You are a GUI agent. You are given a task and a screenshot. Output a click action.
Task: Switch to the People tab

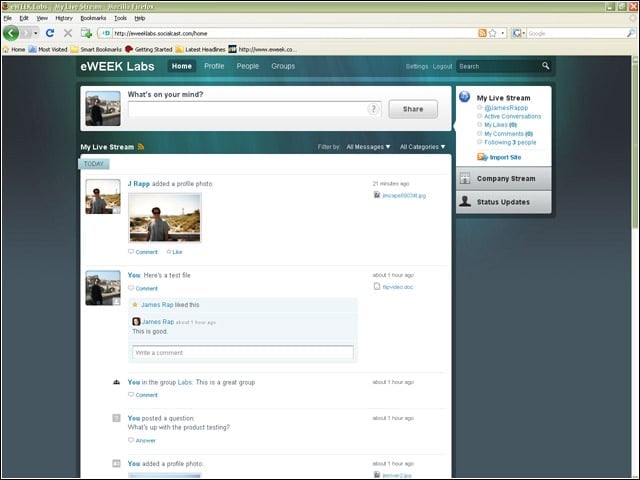(x=247, y=66)
